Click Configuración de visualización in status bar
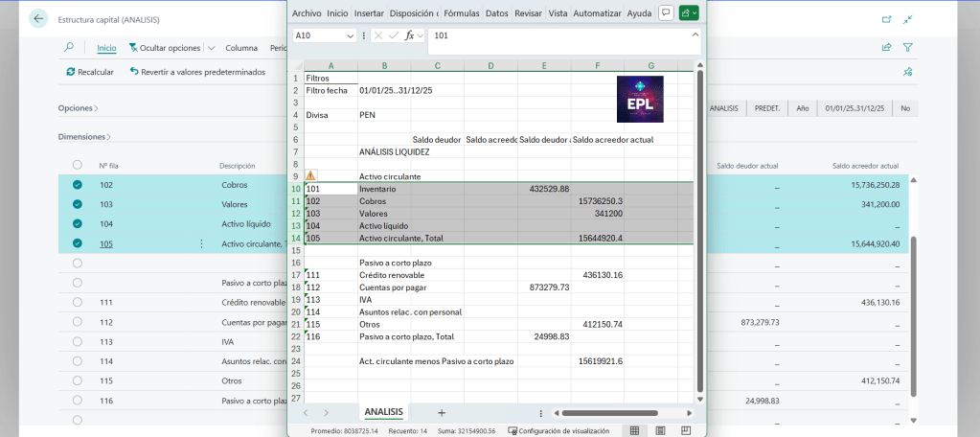This screenshot has width=980, height=437. pos(558,431)
